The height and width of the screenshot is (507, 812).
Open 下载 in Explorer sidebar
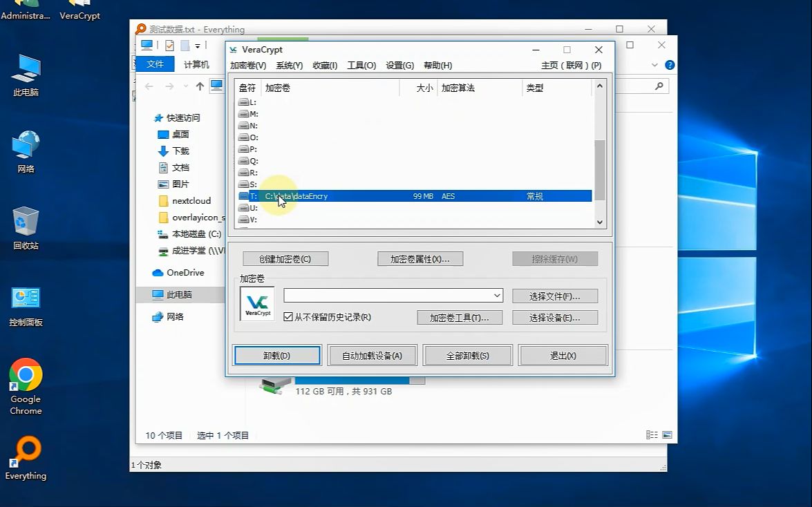[173, 151]
